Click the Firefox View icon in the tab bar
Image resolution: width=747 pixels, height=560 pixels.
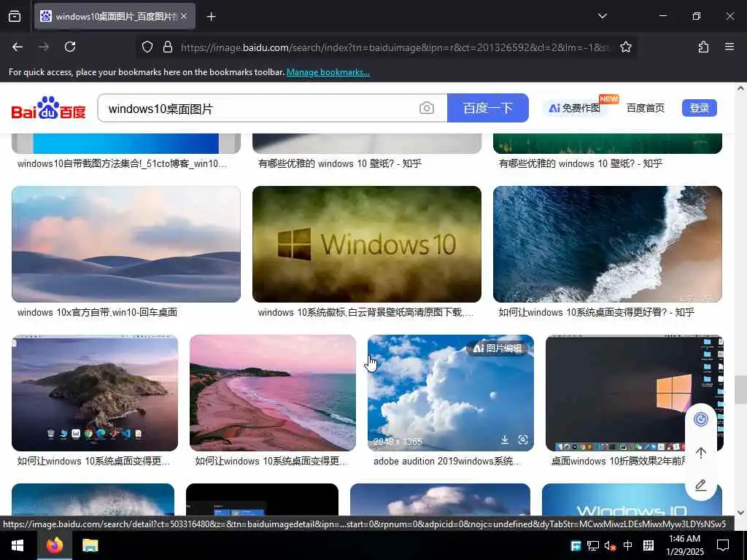[15, 17]
